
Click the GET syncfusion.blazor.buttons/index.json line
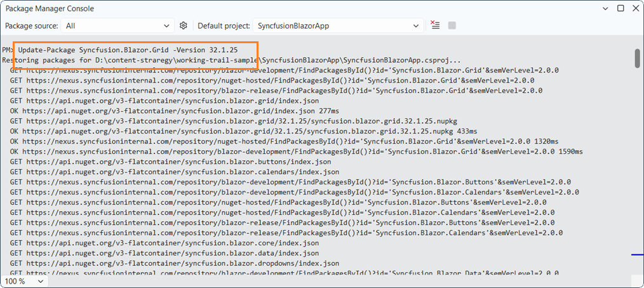click(170, 161)
